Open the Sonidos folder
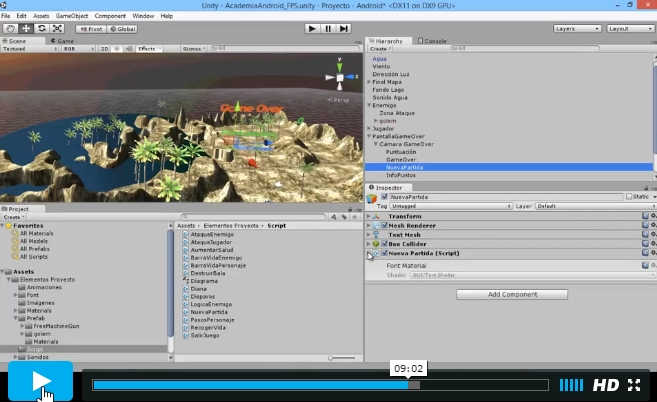The image size is (657, 402). [x=37, y=357]
